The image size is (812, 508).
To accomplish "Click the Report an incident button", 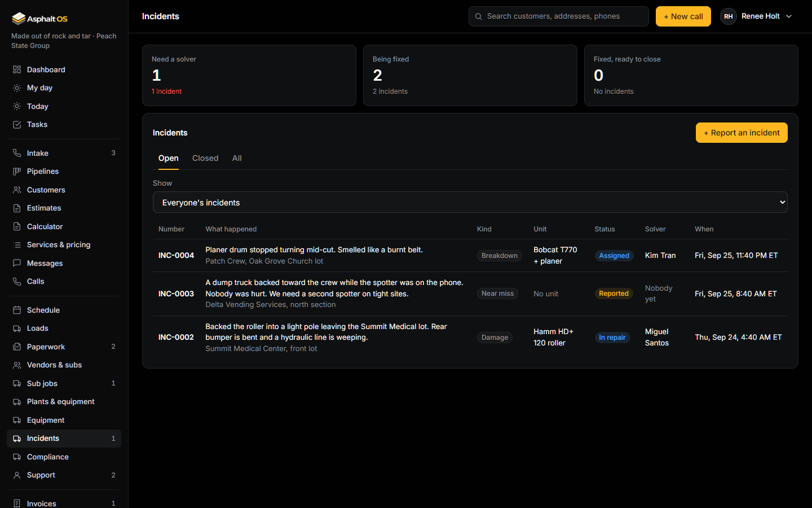I will pos(742,133).
